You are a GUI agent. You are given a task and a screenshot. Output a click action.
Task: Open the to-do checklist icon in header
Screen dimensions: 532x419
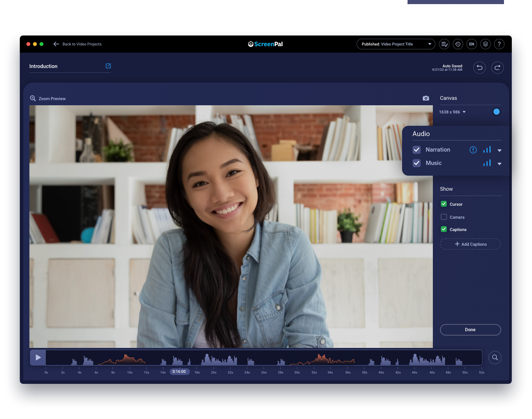click(x=444, y=44)
